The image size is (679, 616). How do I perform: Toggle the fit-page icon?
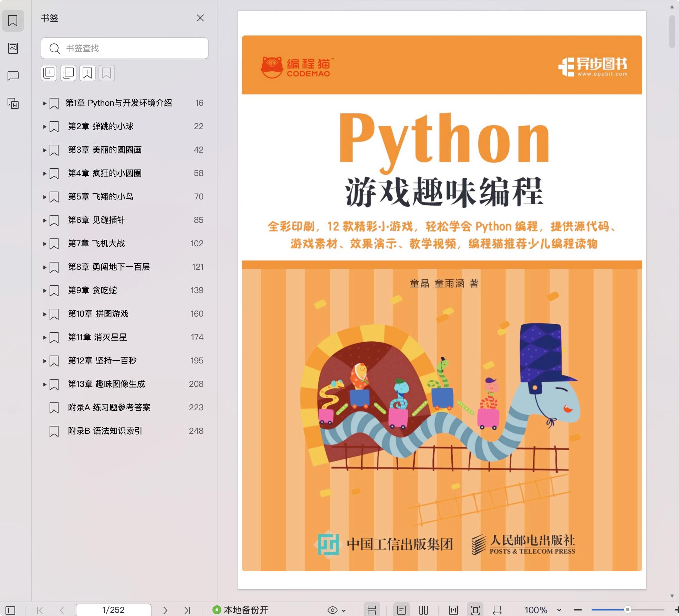tap(476, 610)
